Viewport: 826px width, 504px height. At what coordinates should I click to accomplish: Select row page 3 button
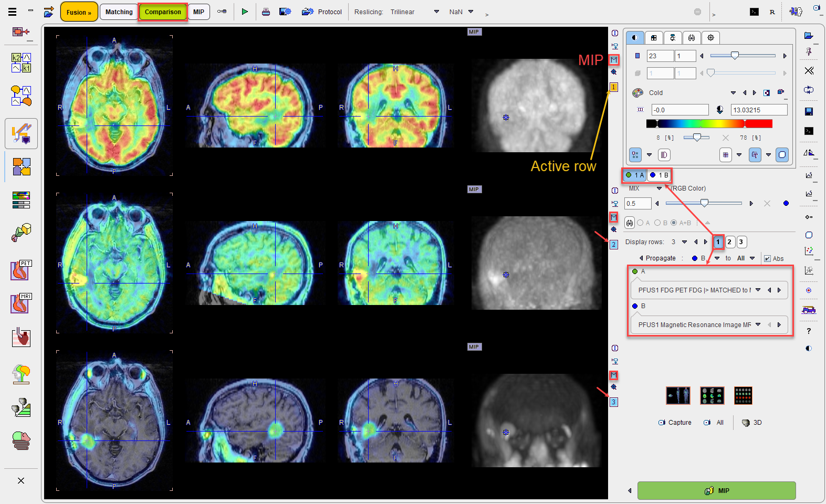coord(741,242)
